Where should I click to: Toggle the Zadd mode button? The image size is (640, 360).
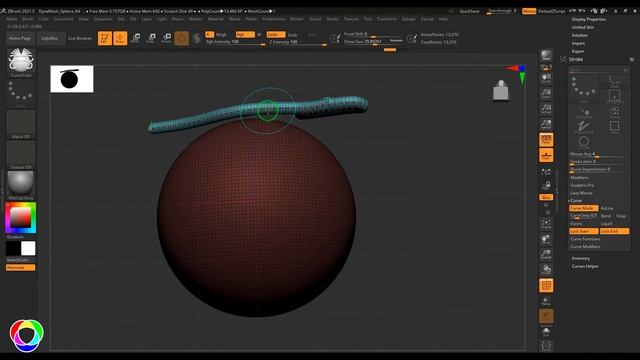(x=276, y=35)
